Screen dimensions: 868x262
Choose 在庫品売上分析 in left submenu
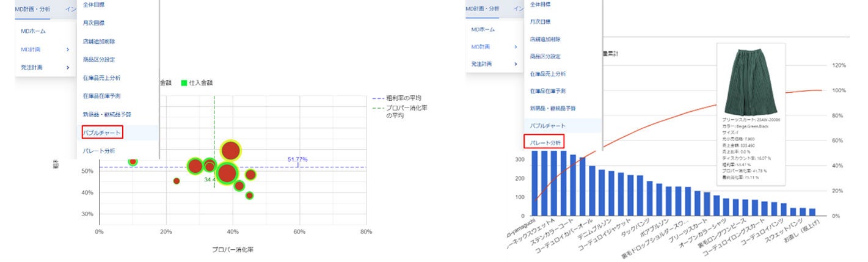101,78
